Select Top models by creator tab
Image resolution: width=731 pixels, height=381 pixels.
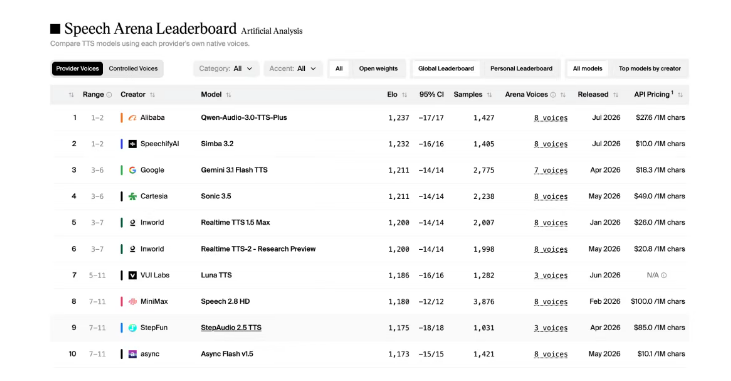pos(649,69)
